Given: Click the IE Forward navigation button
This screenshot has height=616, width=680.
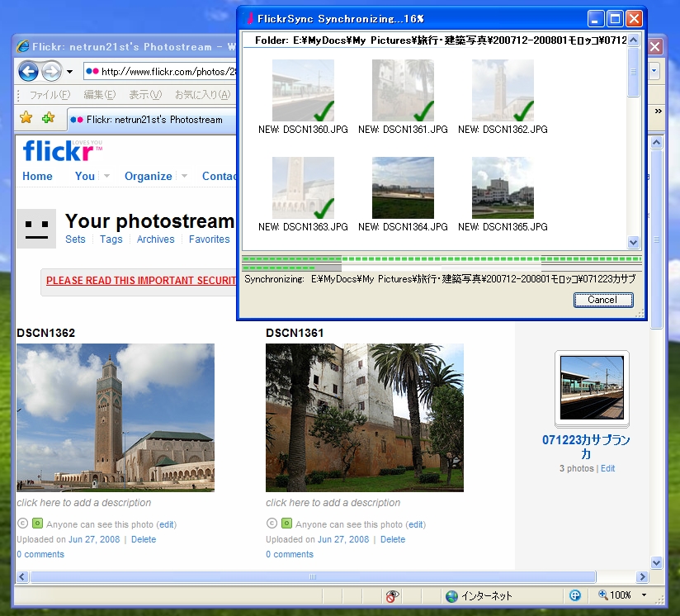Looking at the screenshot, I should tap(52, 71).
